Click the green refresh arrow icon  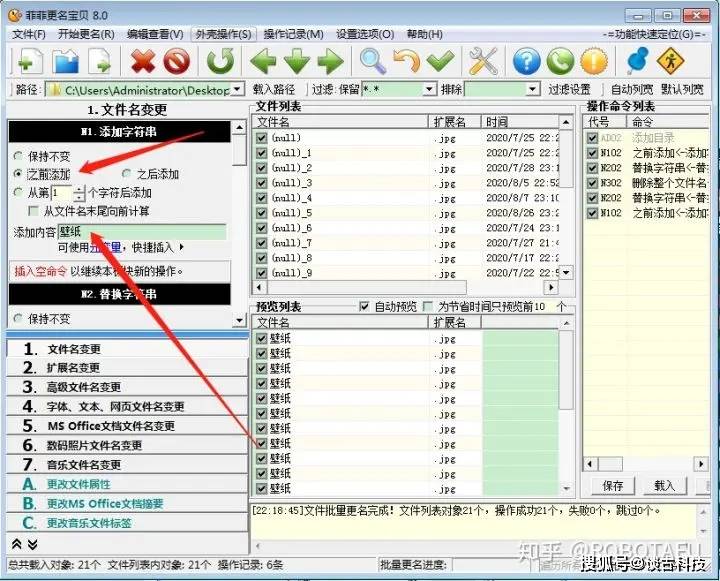(220, 61)
